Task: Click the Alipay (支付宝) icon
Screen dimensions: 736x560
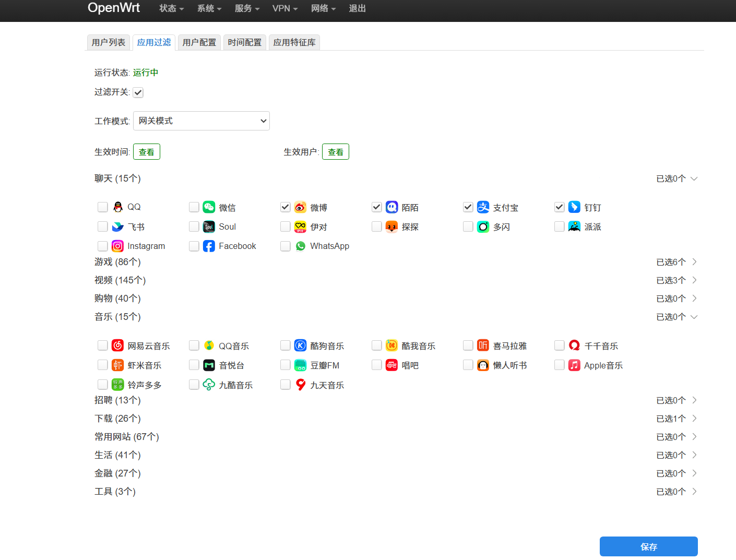Action: 483,207
